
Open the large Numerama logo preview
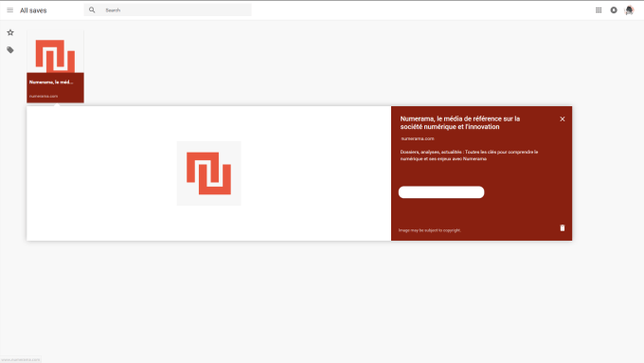[x=208, y=173]
